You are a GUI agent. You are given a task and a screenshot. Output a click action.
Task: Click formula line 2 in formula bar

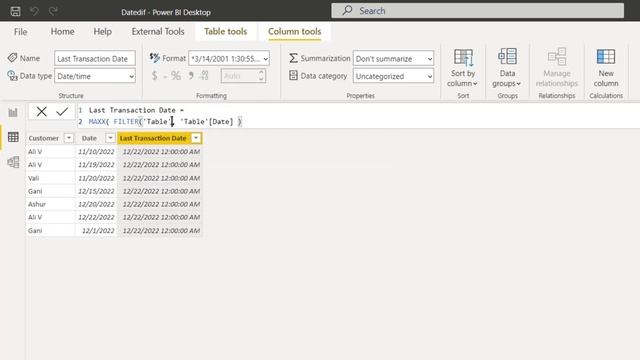coord(165,122)
